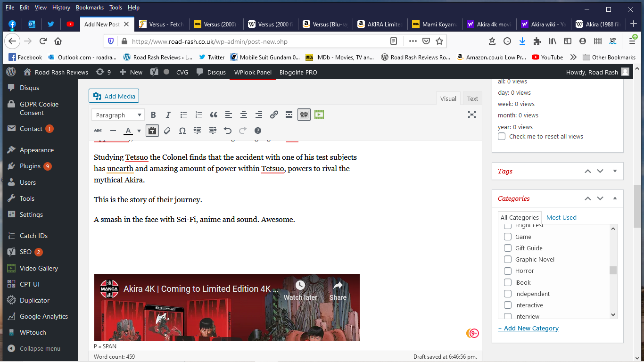Click the browser URL address bar
Image resolution: width=644 pixels, height=362 pixels.
(x=255, y=41)
